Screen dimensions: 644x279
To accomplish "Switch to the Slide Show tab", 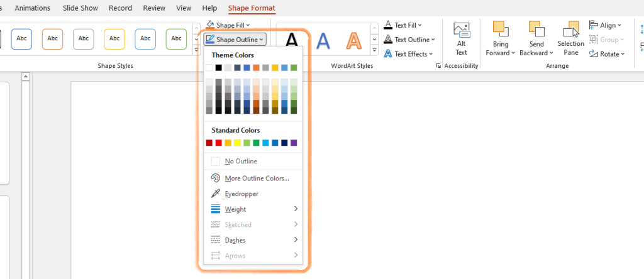I will [x=82, y=8].
